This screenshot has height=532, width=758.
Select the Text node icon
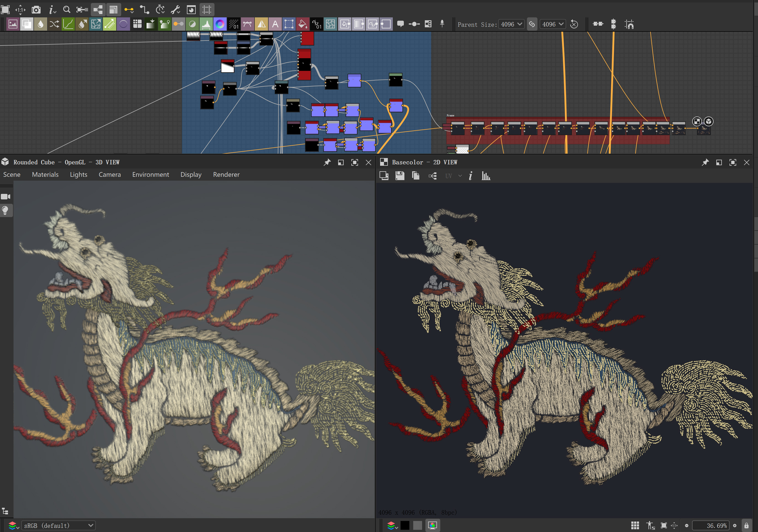(x=276, y=24)
